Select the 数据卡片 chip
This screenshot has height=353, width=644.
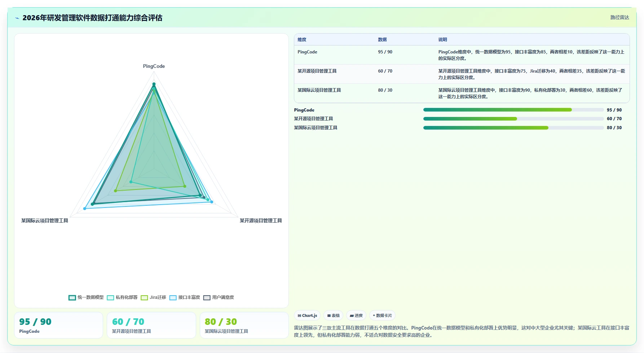(382, 315)
